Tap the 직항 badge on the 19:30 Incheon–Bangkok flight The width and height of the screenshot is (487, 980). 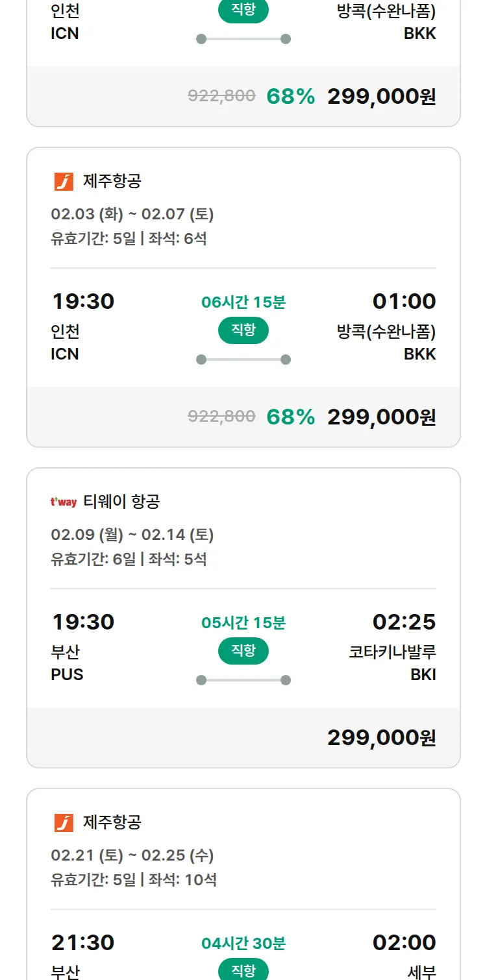click(243, 330)
